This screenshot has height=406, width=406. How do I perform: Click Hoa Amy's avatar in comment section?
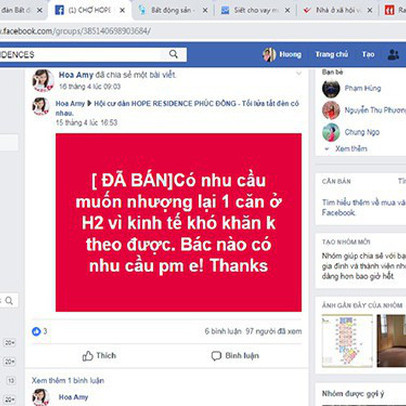pos(41,397)
